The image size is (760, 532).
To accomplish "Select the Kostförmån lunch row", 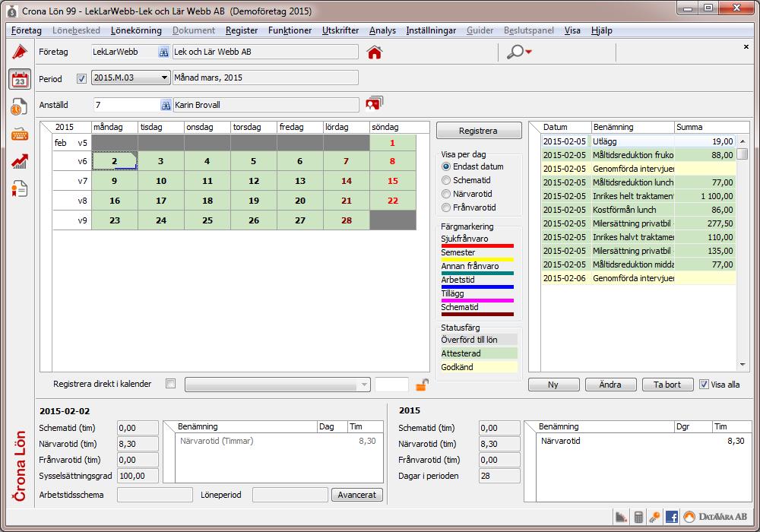I will pyautogui.click(x=638, y=210).
